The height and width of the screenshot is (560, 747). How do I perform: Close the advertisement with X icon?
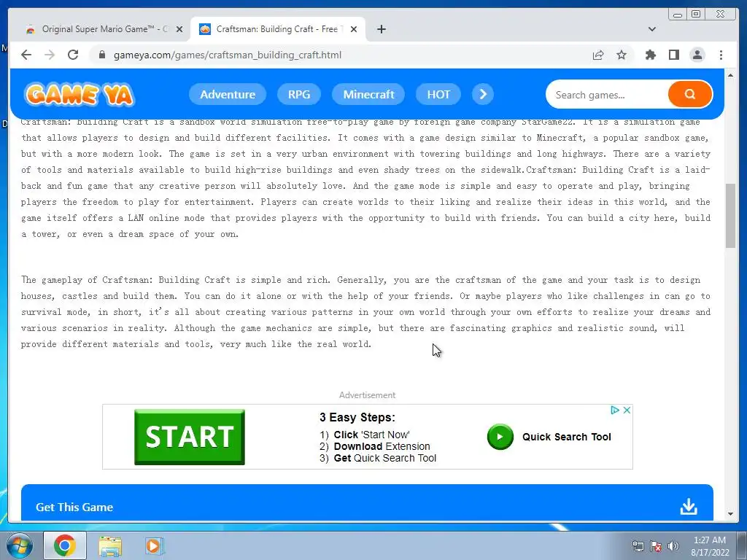click(627, 410)
